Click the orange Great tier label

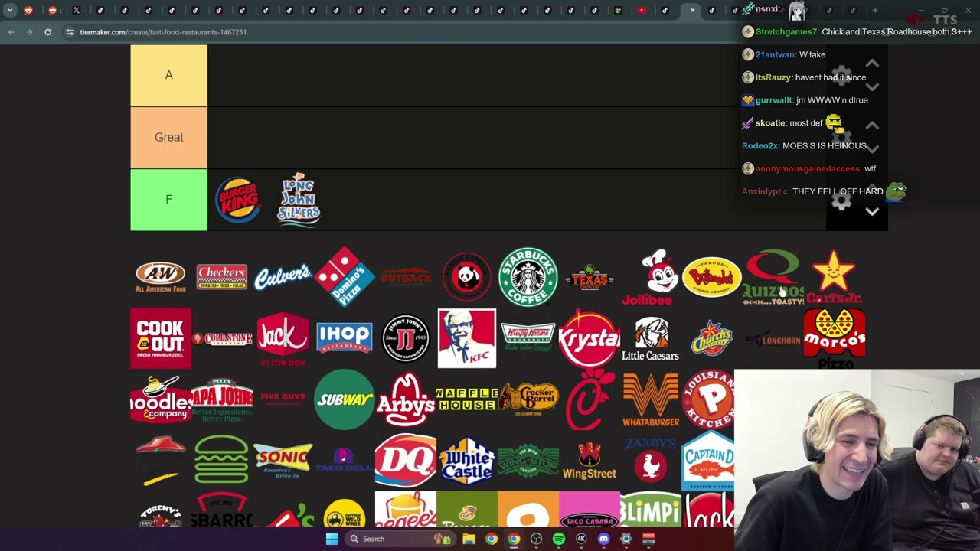pyautogui.click(x=168, y=138)
